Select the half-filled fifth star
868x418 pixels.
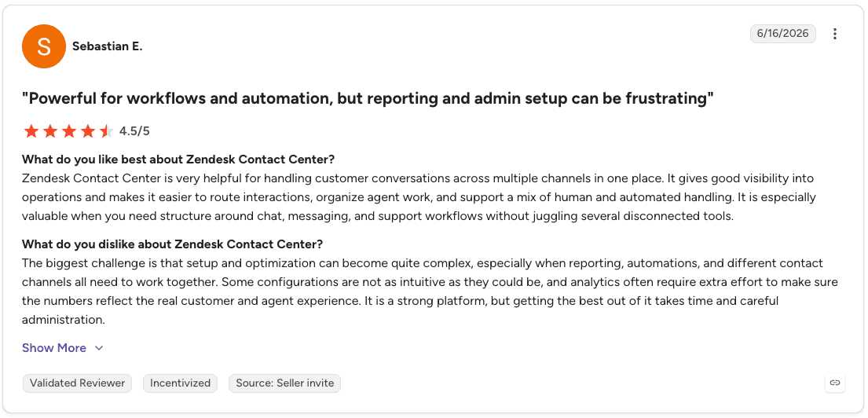click(106, 131)
